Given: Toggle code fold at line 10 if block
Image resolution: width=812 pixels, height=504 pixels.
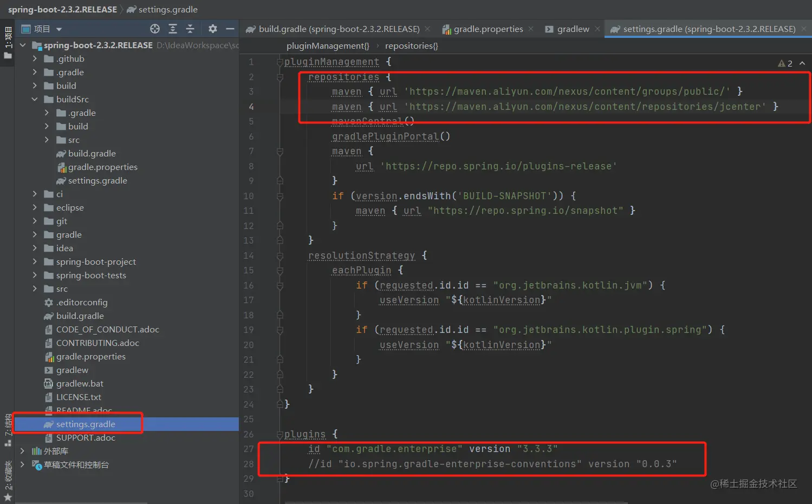Looking at the screenshot, I should click(x=280, y=196).
